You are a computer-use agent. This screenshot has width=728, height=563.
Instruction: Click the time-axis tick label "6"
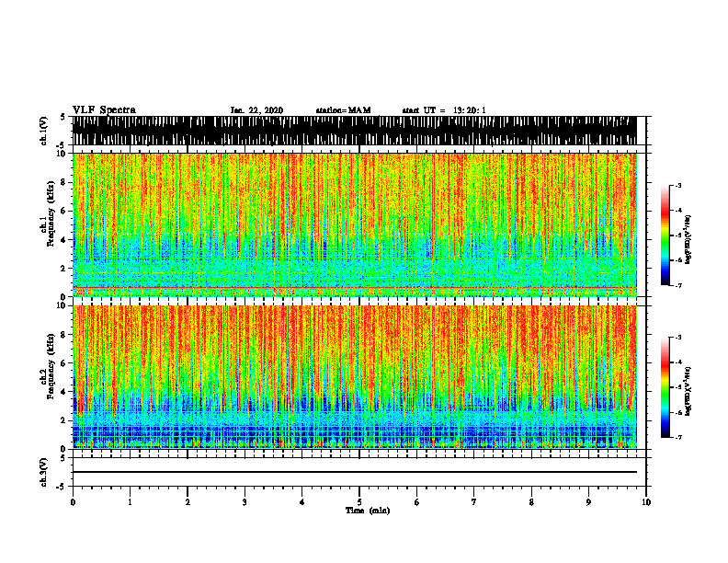pyautogui.click(x=417, y=502)
